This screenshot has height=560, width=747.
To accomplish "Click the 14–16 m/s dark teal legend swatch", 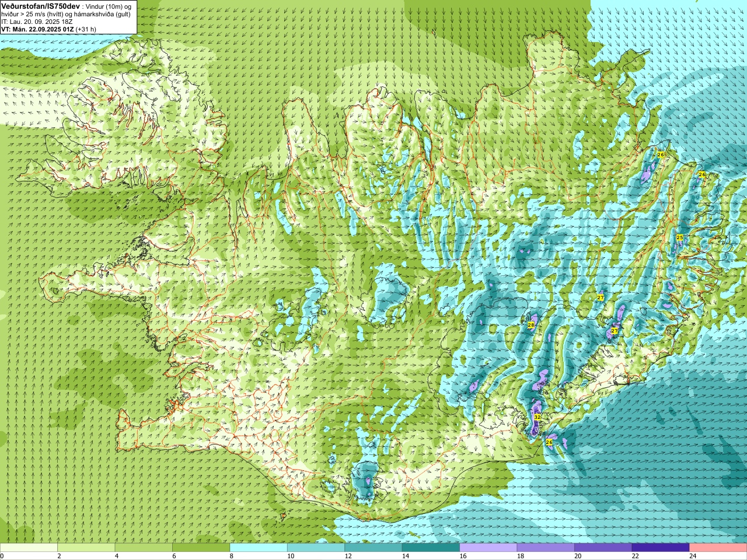I will click(x=431, y=548).
